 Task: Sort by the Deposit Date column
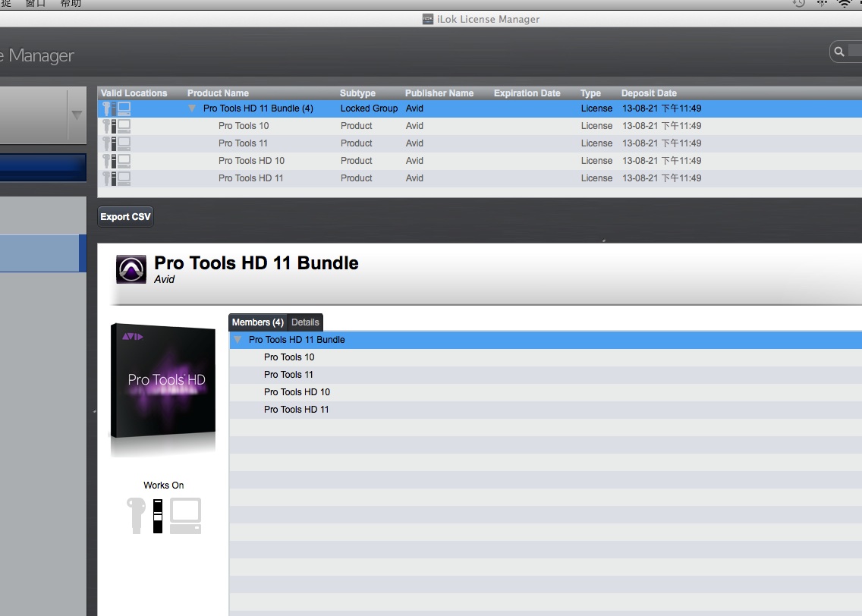(x=649, y=93)
